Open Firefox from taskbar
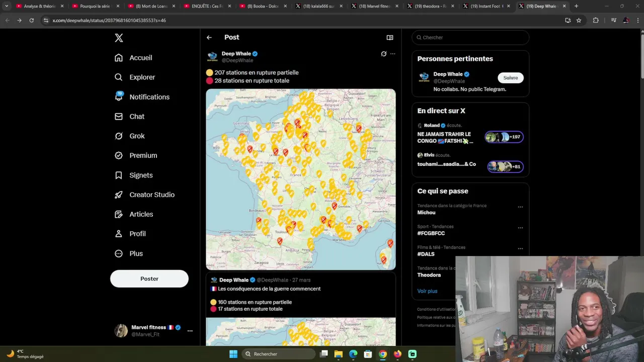644x362 pixels. click(397, 354)
